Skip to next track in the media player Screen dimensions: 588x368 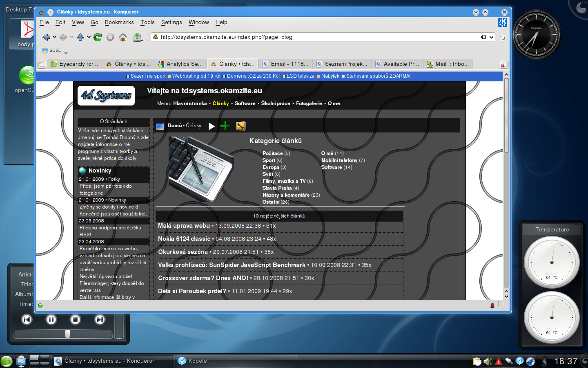coord(100,319)
